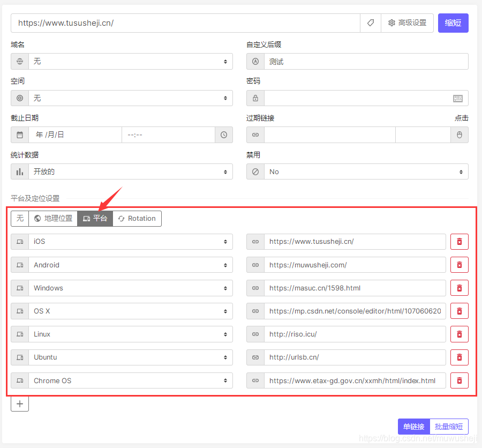Click the Windows link field with masuc.cn/1598.html

coord(355,288)
